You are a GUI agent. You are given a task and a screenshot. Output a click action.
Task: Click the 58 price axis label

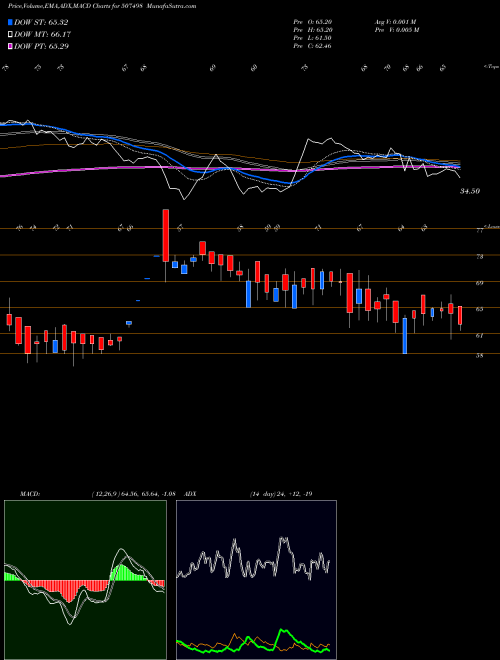coord(479,355)
